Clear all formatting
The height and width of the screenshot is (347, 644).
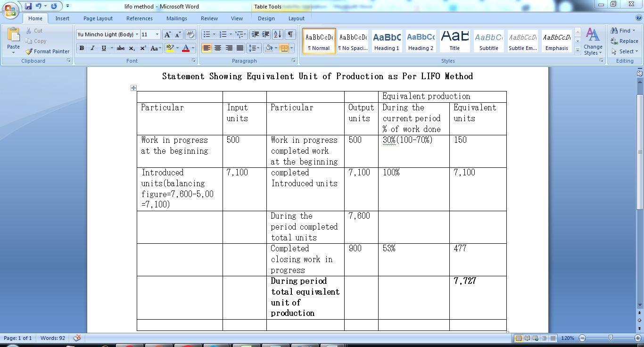coord(190,34)
